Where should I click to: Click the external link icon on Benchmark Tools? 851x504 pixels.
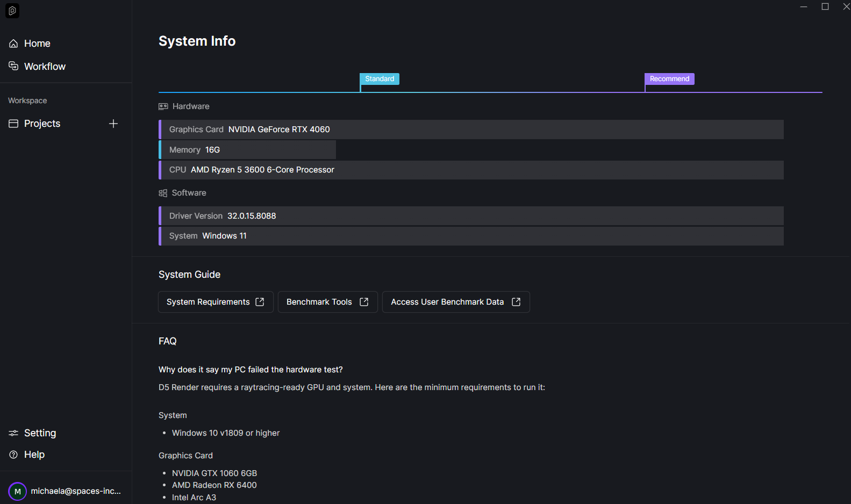tap(364, 302)
